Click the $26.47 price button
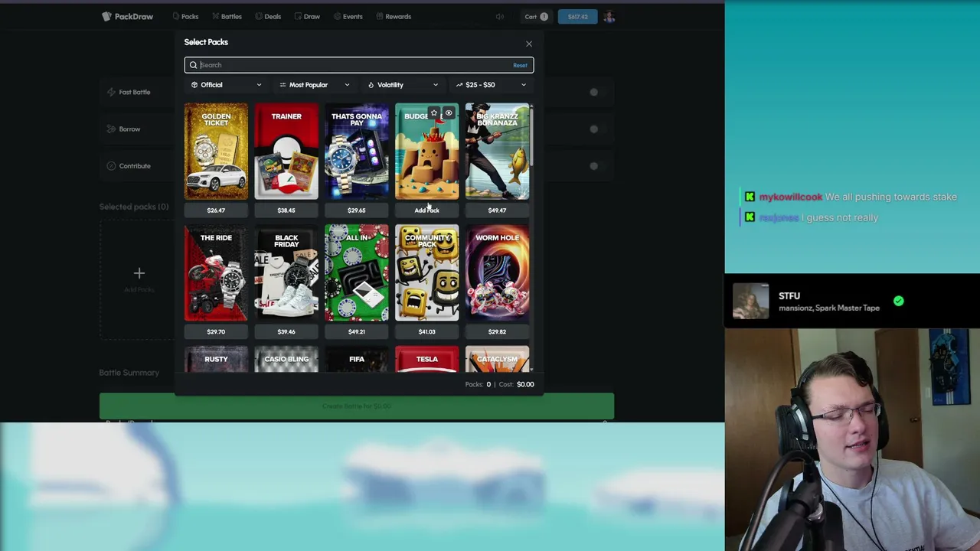The width and height of the screenshot is (980, 551). tap(216, 210)
